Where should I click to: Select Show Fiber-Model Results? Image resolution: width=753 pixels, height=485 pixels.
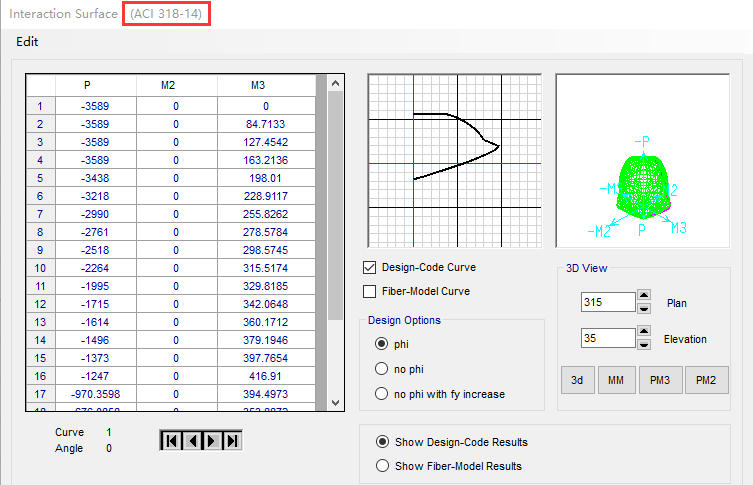point(381,465)
